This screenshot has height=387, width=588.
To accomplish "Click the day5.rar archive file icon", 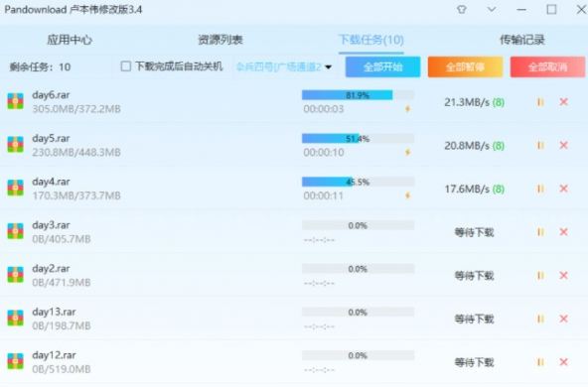I will pos(15,145).
